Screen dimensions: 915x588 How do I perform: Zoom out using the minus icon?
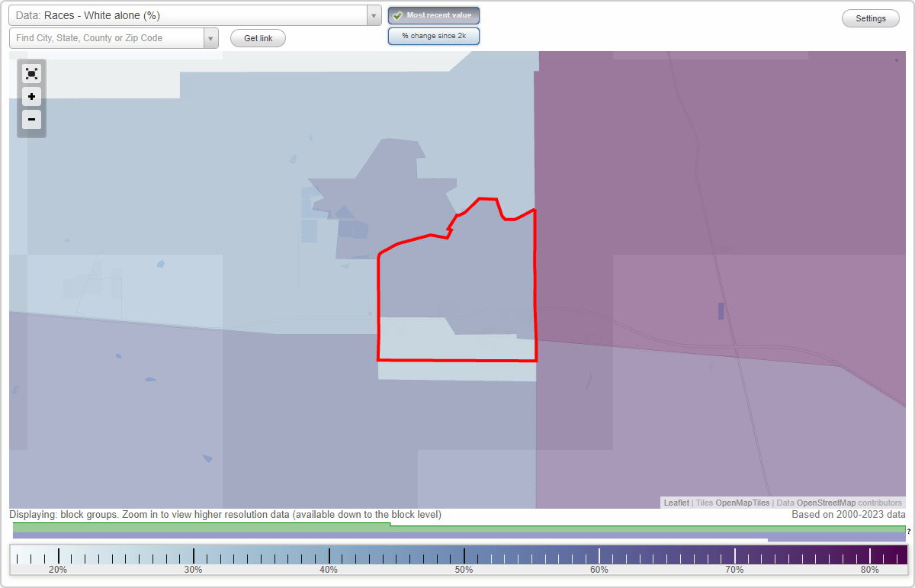[31, 119]
